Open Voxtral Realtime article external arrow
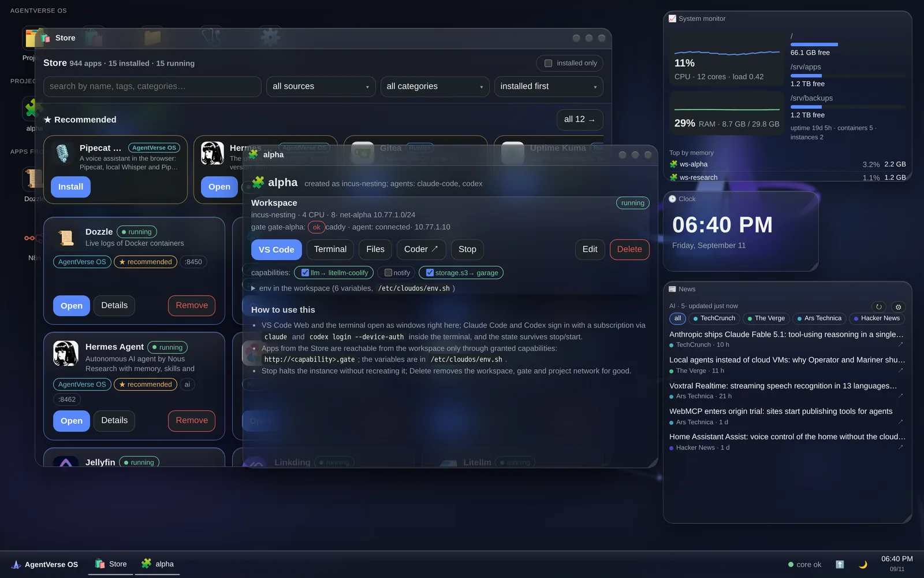The image size is (924, 578). click(x=900, y=396)
